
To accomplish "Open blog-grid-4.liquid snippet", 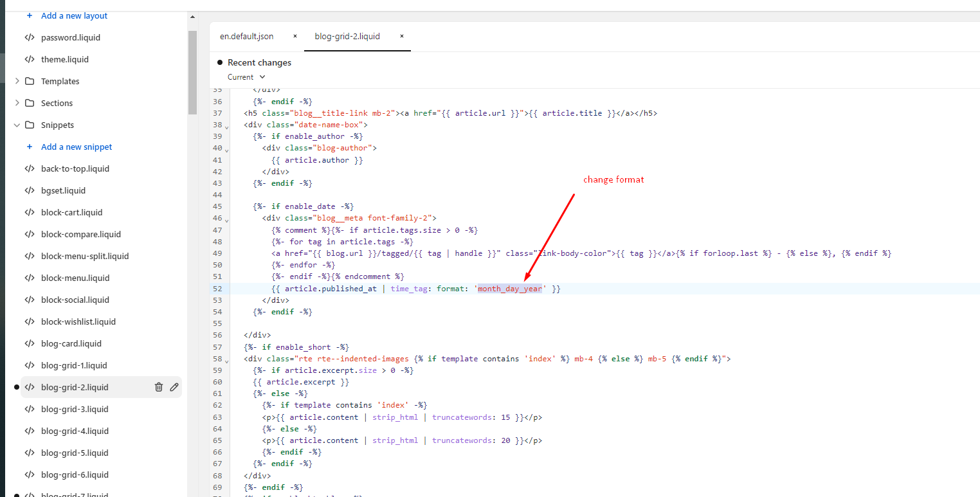I will [x=75, y=431].
